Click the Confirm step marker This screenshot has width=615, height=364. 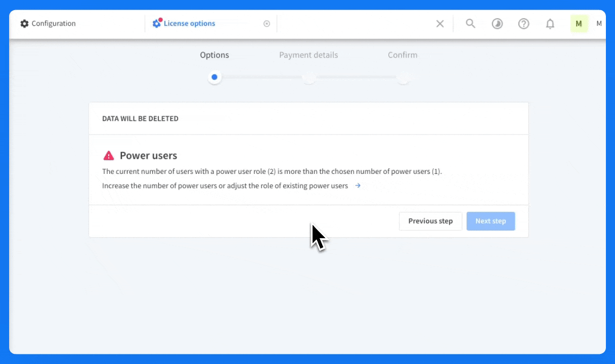[403, 77]
